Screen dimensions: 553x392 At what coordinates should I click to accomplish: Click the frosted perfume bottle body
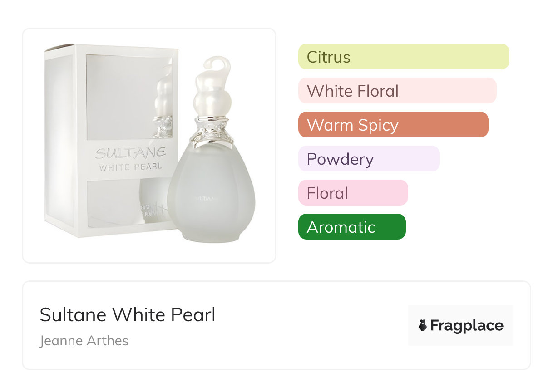(211, 200)
